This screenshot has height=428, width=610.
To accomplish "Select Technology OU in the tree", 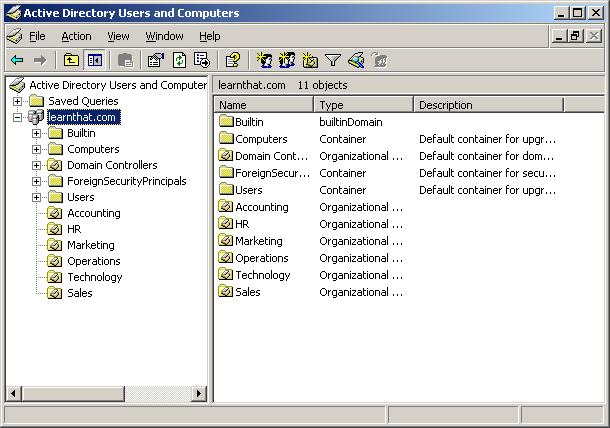I will (x=95, y=277).
